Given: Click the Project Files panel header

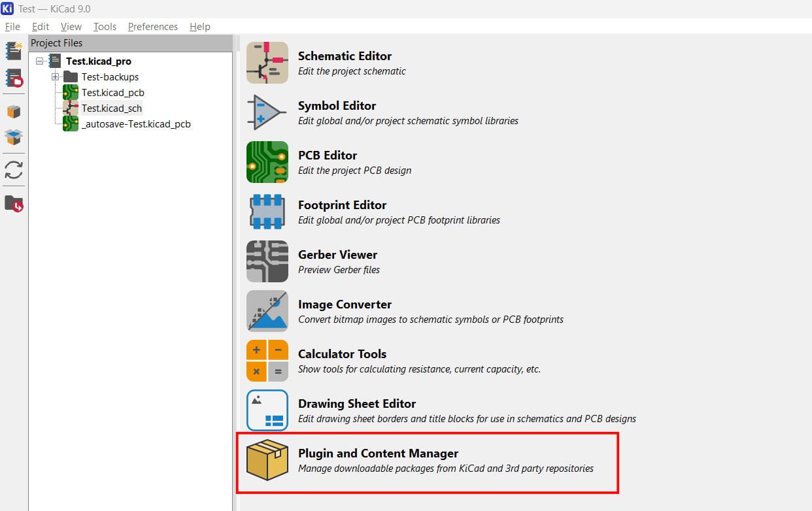Looking at the screenshot, I should point(131,43).
